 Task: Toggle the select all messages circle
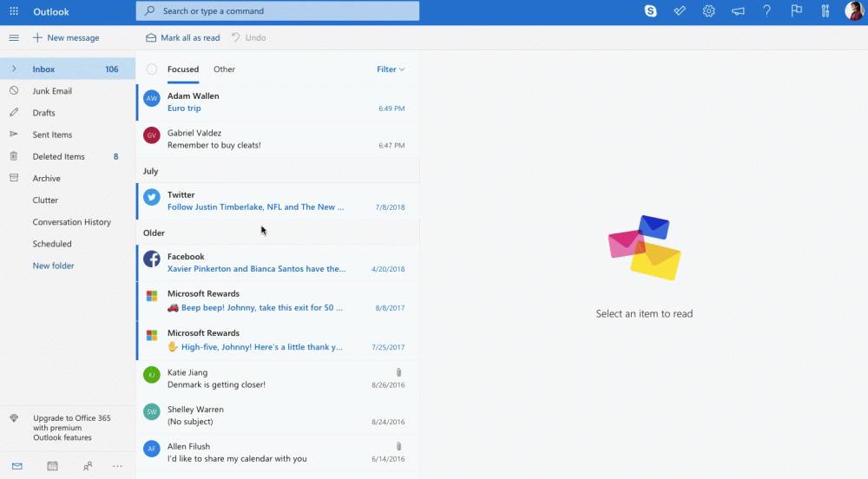[x=152, y=69]
